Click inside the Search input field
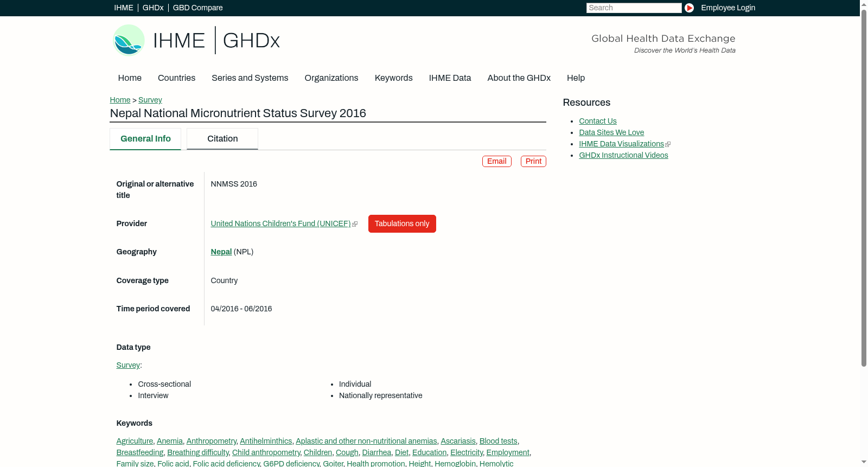This screenshot has height=467, width=868. pyautogui.click(x=634, y=8)
